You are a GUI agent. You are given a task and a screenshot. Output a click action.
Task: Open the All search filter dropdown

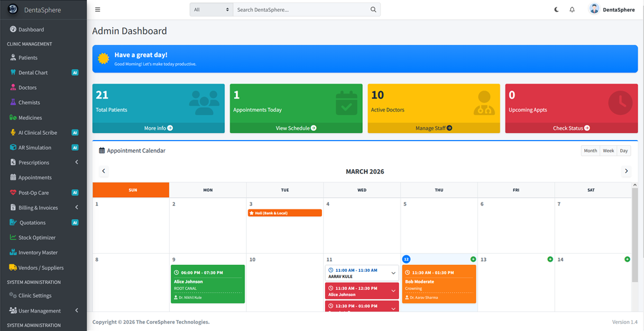(210, 9)
